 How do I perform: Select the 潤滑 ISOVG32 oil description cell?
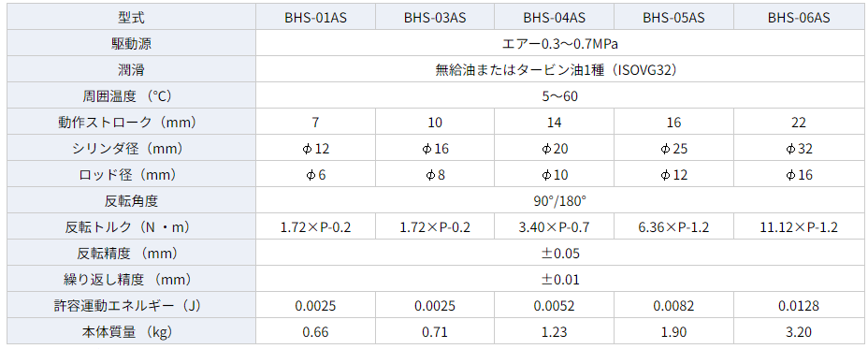pyautogui.click(x=559, y=70)
